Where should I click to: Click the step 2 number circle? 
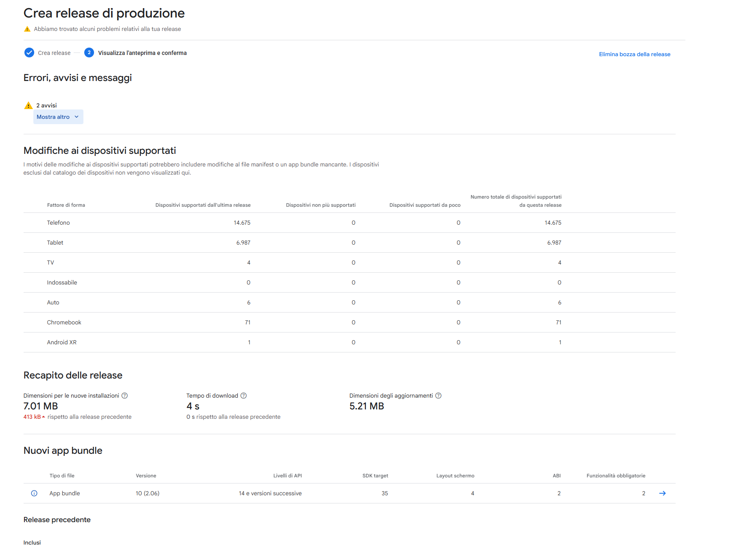tap(89, 52)
